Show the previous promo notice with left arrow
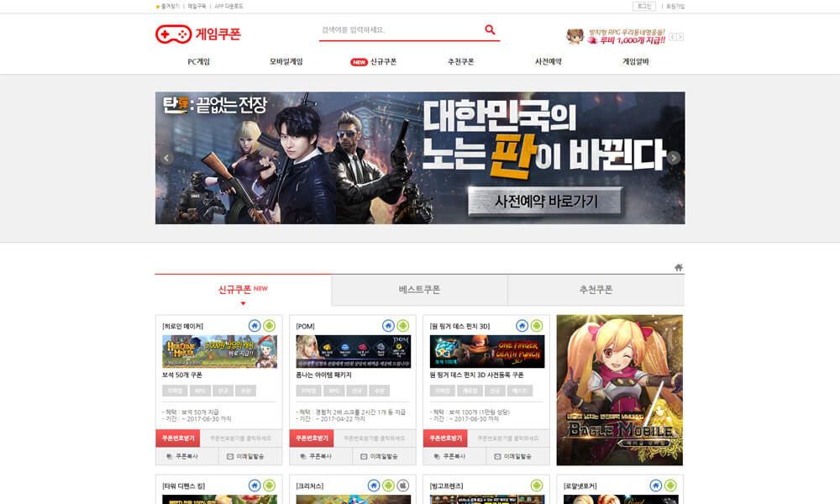 (x=672, y=37)
